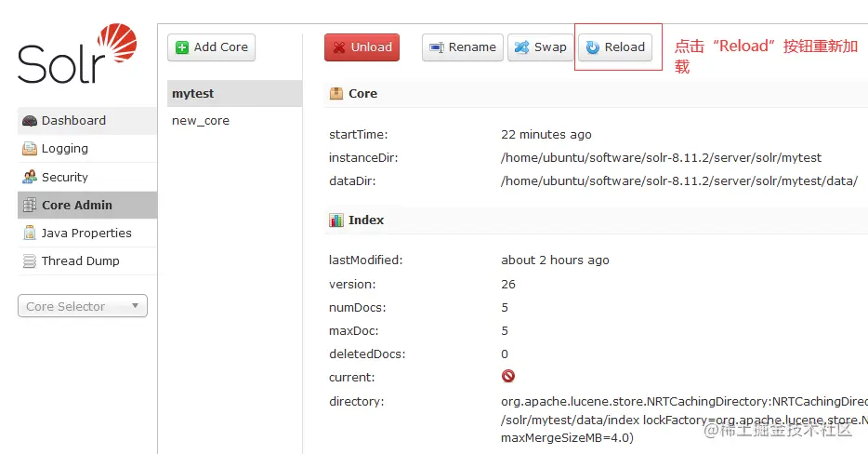Unload the selected core
The image size is (868, 454).
tap(362, 47)
